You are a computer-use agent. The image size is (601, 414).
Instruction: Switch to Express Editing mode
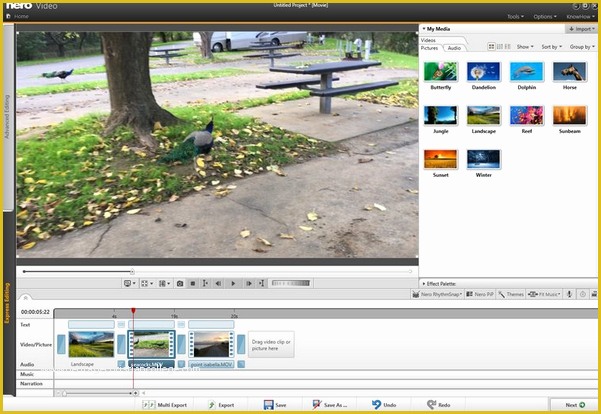click(7, 303)
